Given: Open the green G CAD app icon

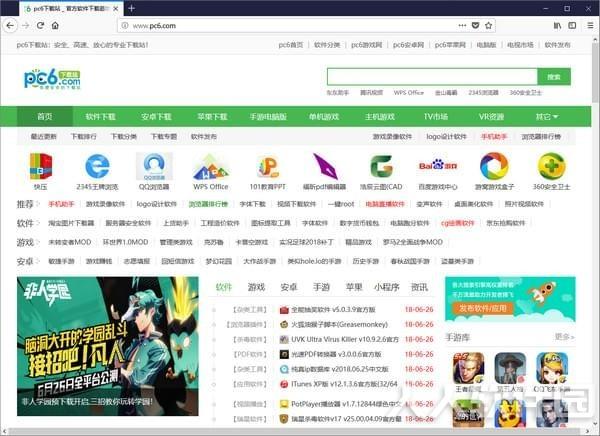Looking at the screenshot, I should tap(381, 166).
